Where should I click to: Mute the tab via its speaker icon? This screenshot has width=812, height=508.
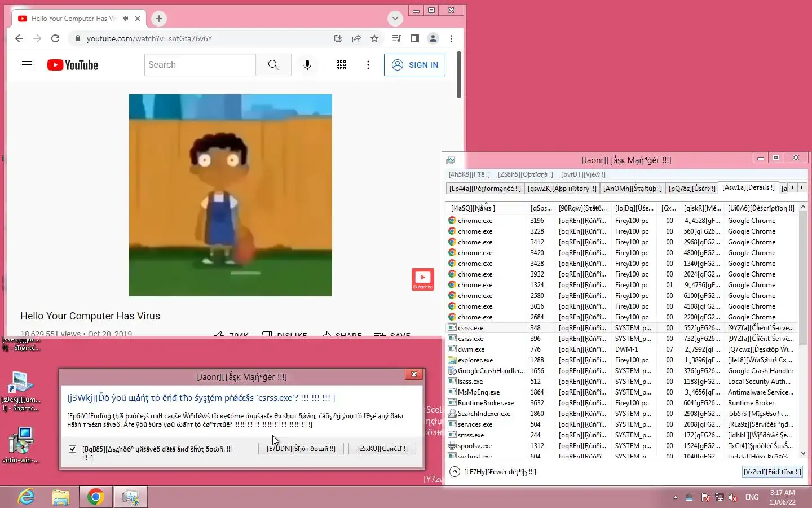[x=125, y=19]
